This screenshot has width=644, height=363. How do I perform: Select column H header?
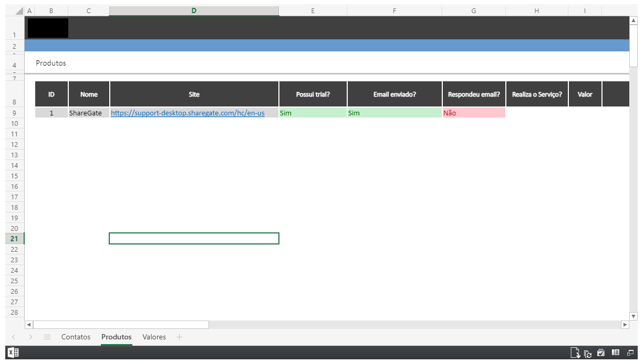coord(537,10)
